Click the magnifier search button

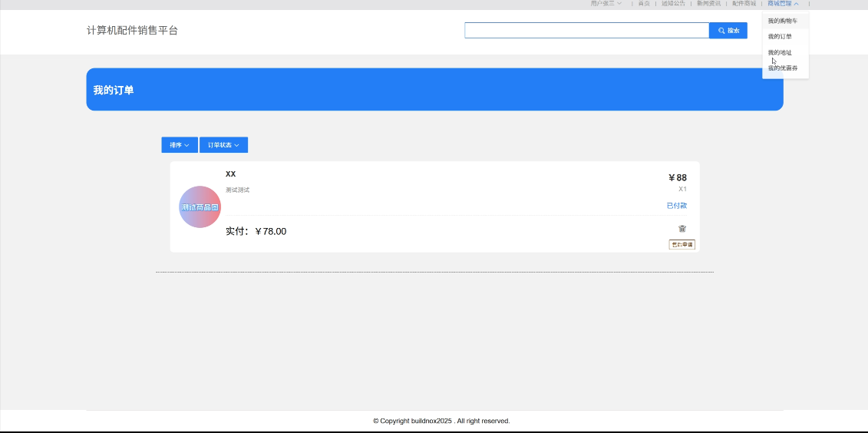[x=728, y=31]
